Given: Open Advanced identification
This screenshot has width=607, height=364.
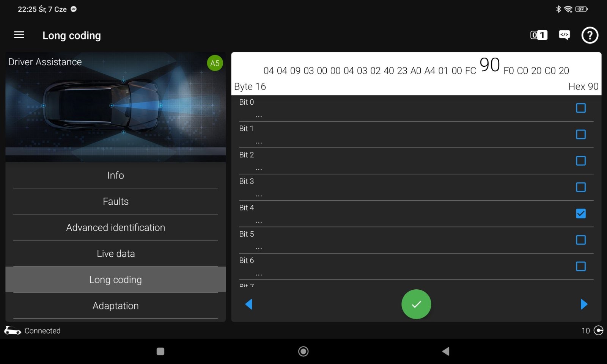Looking at the screenshot, I should click(116, 227).
